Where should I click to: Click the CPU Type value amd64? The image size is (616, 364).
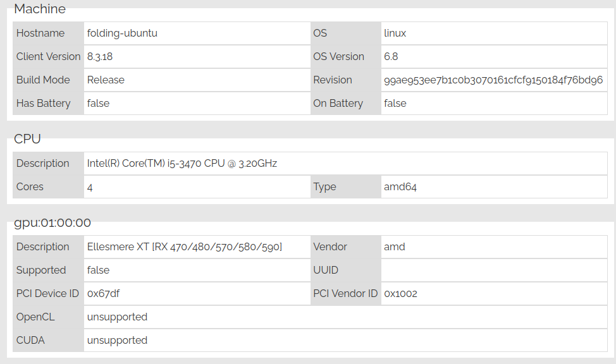[x=400, y=187]
